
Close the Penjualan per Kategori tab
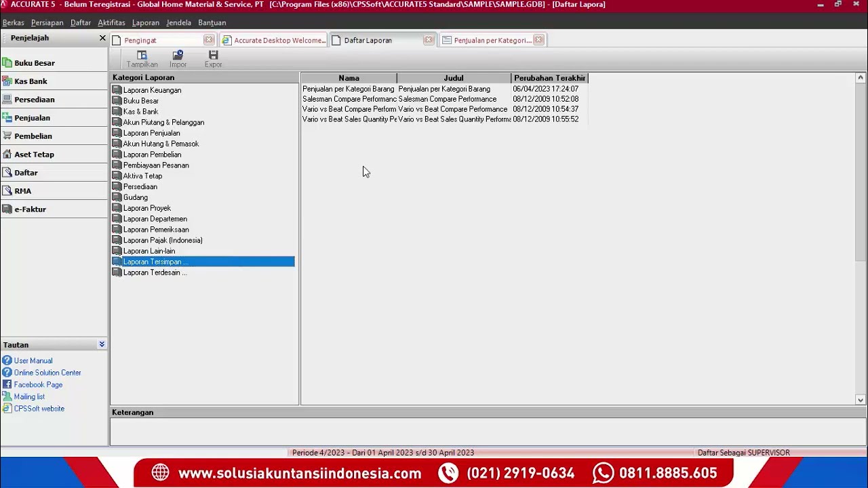coord(538,40)
